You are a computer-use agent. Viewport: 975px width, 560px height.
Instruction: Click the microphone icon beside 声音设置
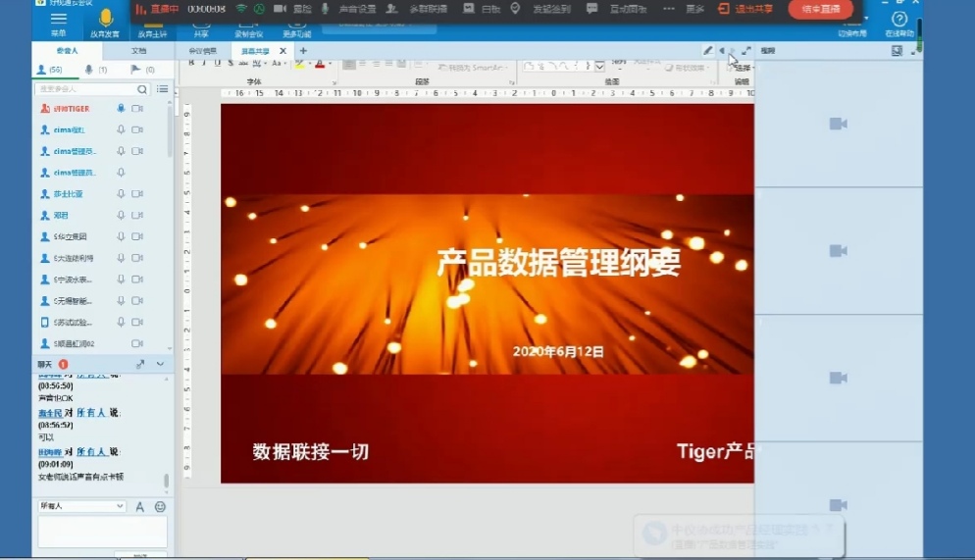click(326, 9)
